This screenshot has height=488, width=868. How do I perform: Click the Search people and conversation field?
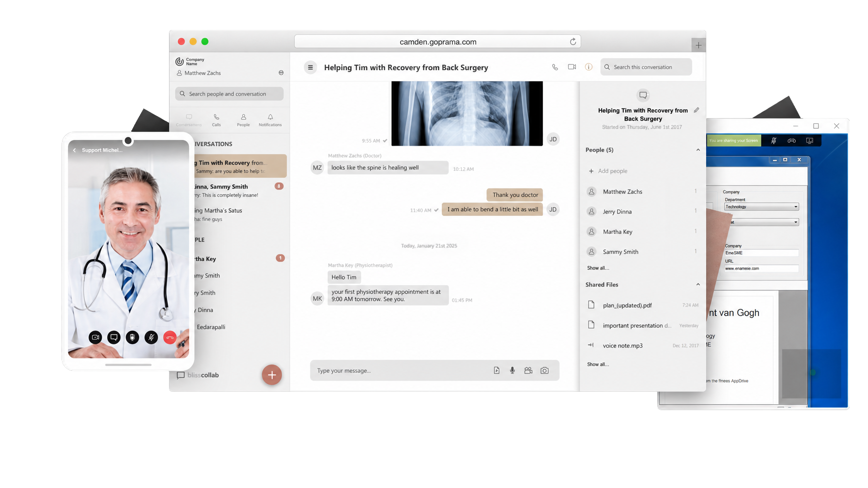click(x=229, y=94)
